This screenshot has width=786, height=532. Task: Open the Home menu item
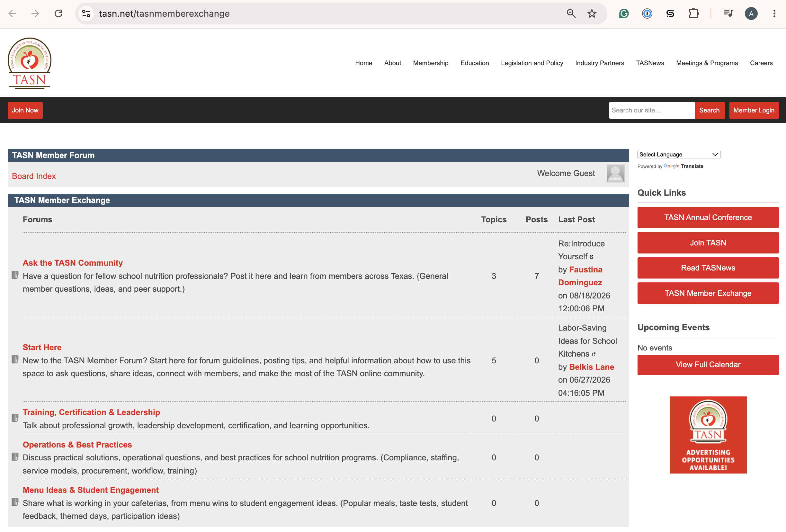(x=363, y=63)
